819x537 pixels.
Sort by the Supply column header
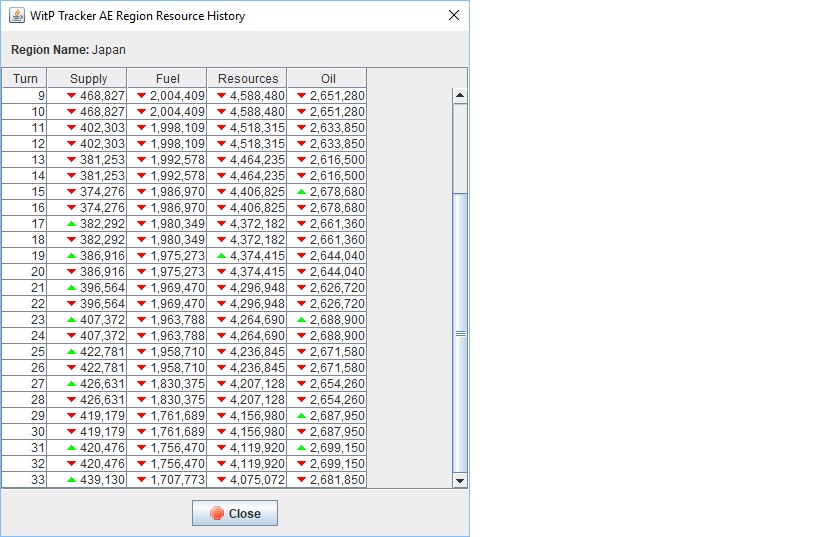point(88,78)
